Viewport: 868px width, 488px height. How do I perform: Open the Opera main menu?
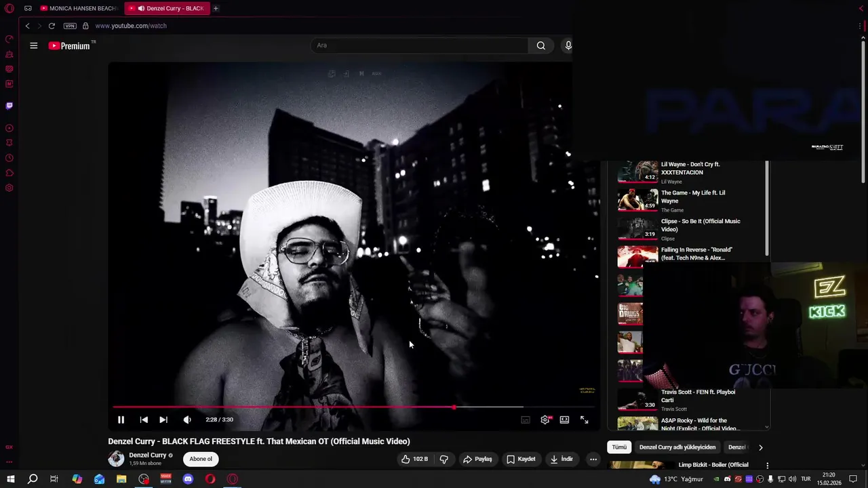[9, 8]
